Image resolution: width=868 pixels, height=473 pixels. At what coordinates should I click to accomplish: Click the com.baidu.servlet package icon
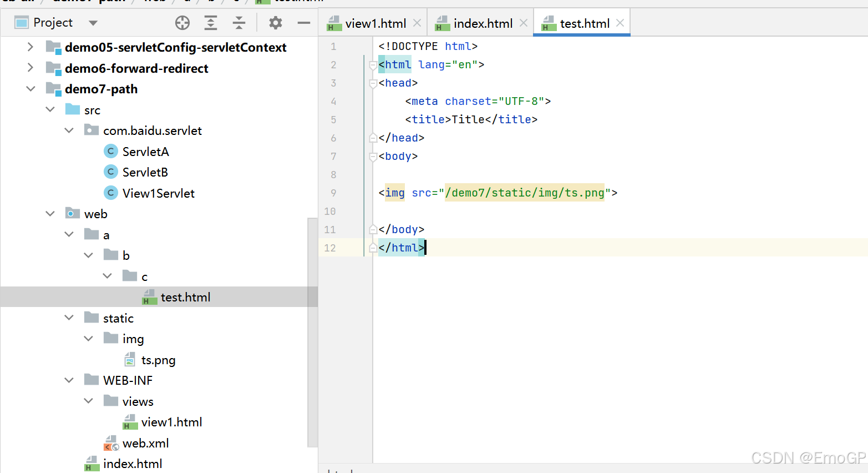pos(92,130)
